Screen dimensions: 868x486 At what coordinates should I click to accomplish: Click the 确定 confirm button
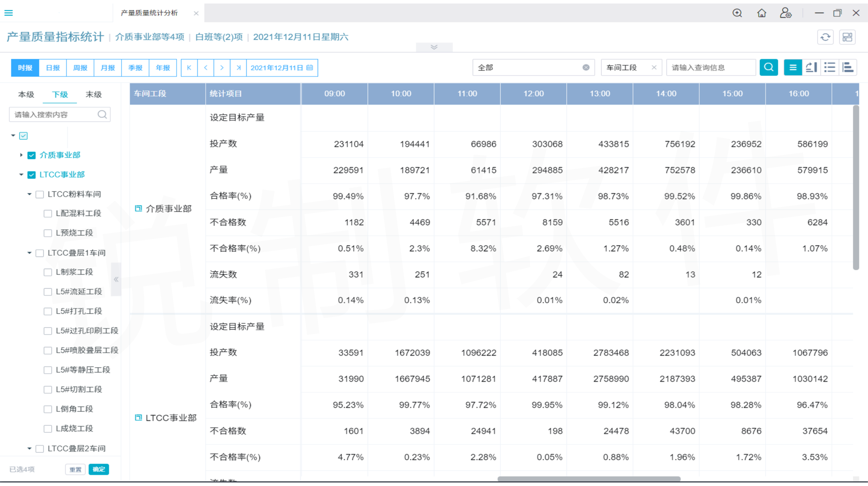coord(98,469)
